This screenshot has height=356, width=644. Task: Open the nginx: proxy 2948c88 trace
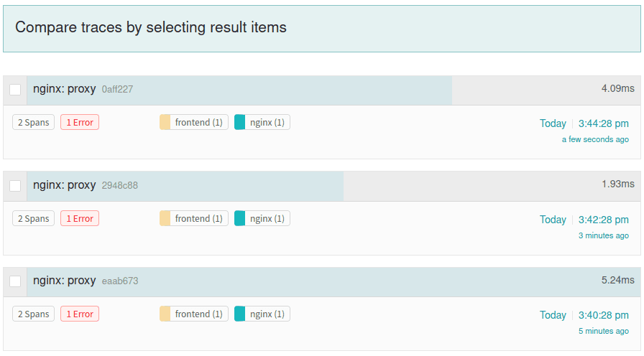tap(65, 185)
